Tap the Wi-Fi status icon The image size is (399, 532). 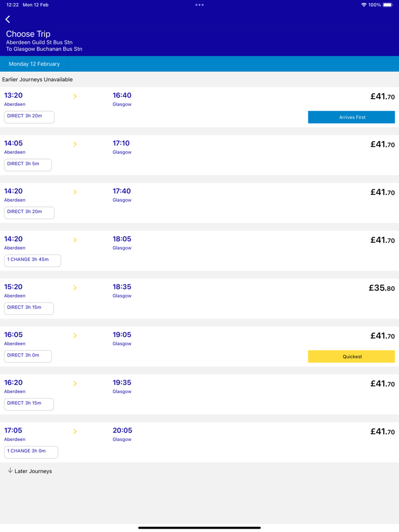(364, 5)
